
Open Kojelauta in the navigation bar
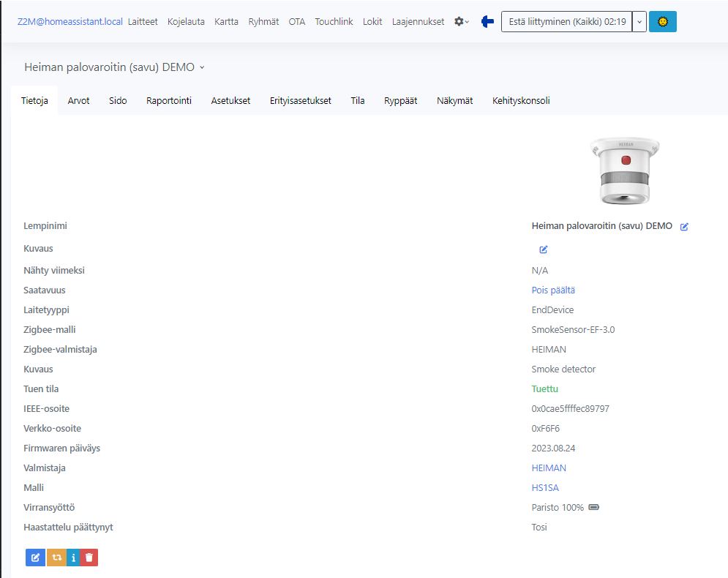tap(186, 21)
